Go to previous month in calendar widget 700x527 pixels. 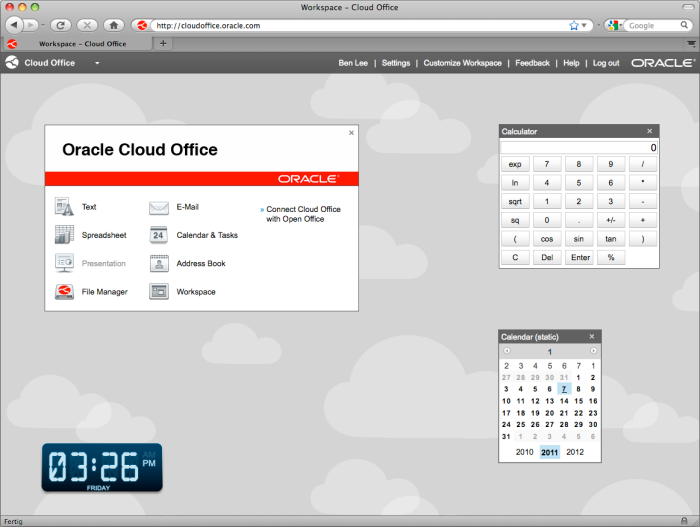coord(507,351)
